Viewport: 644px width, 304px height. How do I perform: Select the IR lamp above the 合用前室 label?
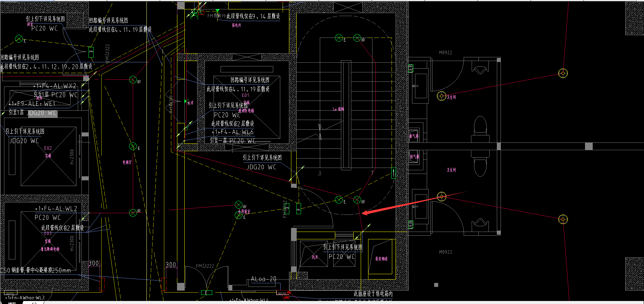point(239,204)
